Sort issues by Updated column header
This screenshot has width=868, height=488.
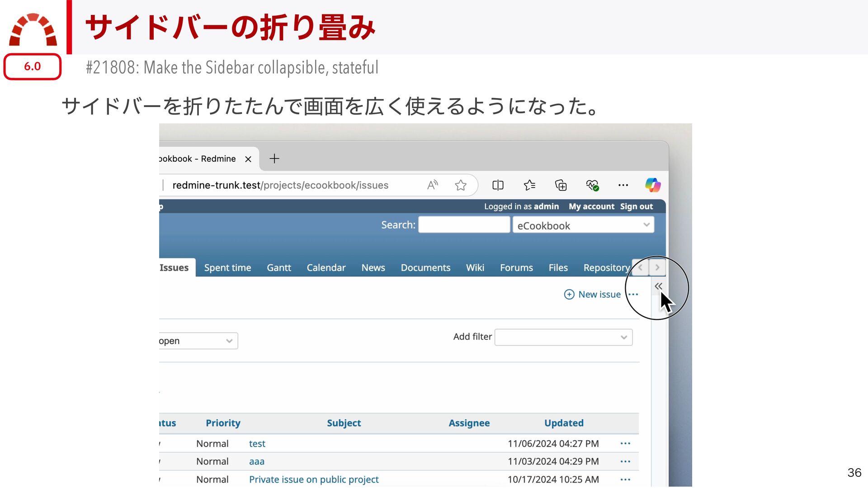563,423
